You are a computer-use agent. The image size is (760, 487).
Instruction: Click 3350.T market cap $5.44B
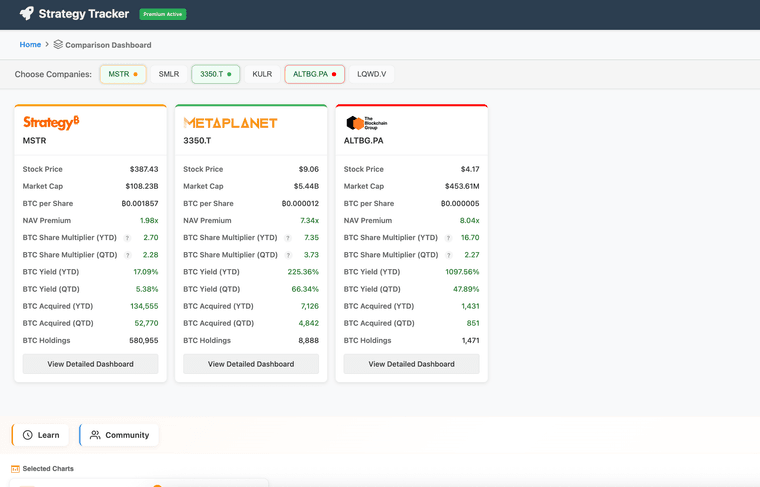point(306,186)
